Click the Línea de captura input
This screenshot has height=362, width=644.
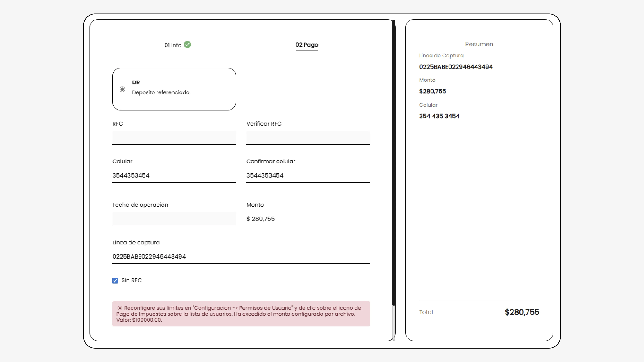241,256
